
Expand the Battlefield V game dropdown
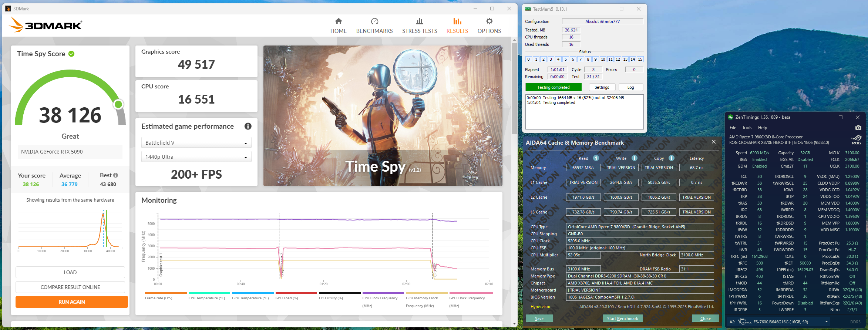pyautogui.click(x=196, y=143)
